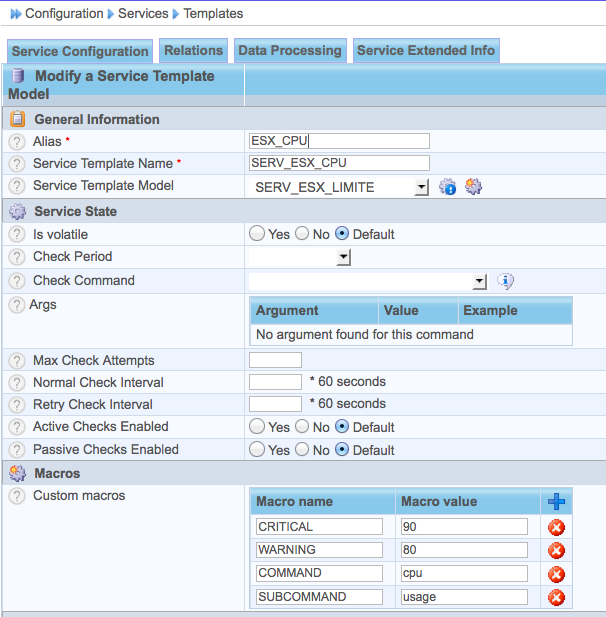Switch to the Relations tab
Image resolution: width=606 pixels, height=617 pixels.
pyautogui.click(x=193, y=51)
